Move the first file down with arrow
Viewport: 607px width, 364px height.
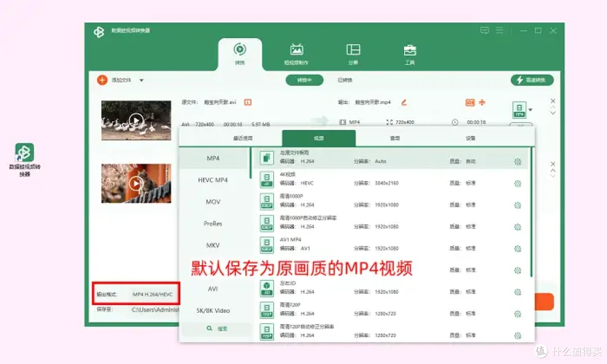pyautogui.click(x=553, y=113)
